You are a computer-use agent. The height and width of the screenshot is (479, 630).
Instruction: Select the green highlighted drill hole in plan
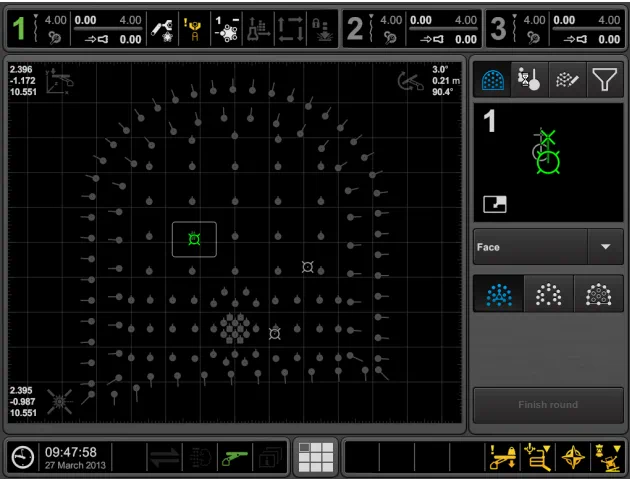coord(194,239)
